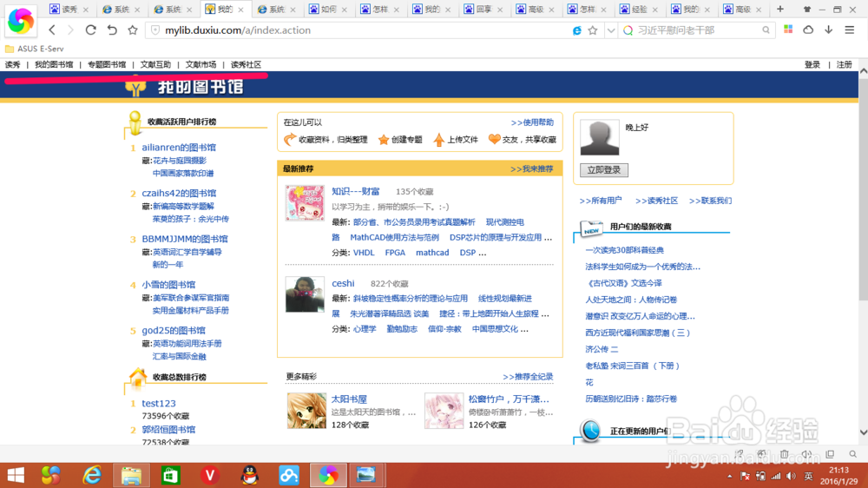Viewport: 868px width, 488px height.
Task: Click the cloud sync icon in toolbar
Action: [x=808, y=30]
